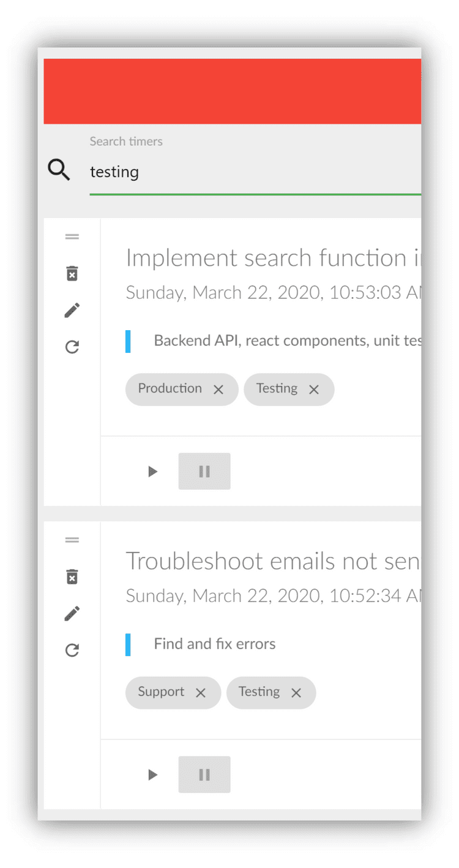Screen dimensions: 459x868
Task: Click the magnifying glass search icon
Action: coord(58,170)
